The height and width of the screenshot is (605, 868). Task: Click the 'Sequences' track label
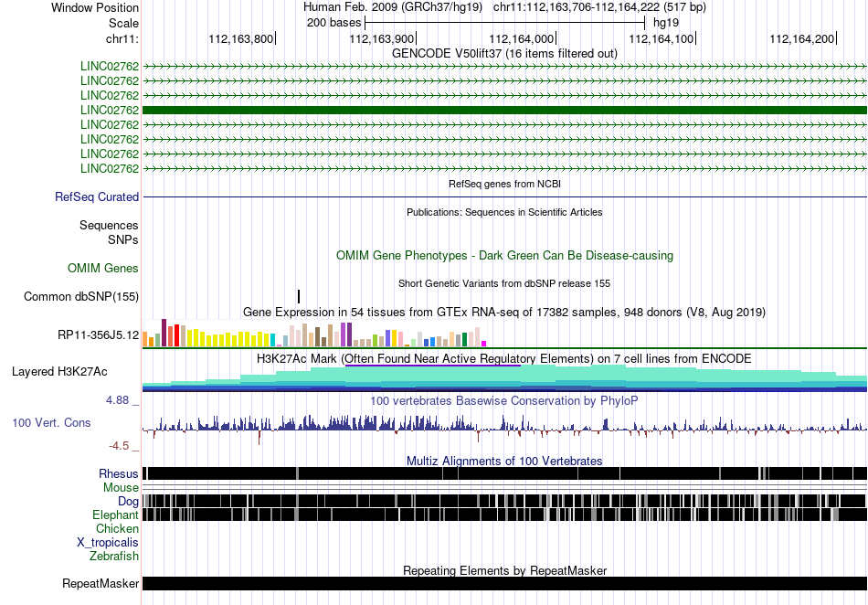(109, 226)
